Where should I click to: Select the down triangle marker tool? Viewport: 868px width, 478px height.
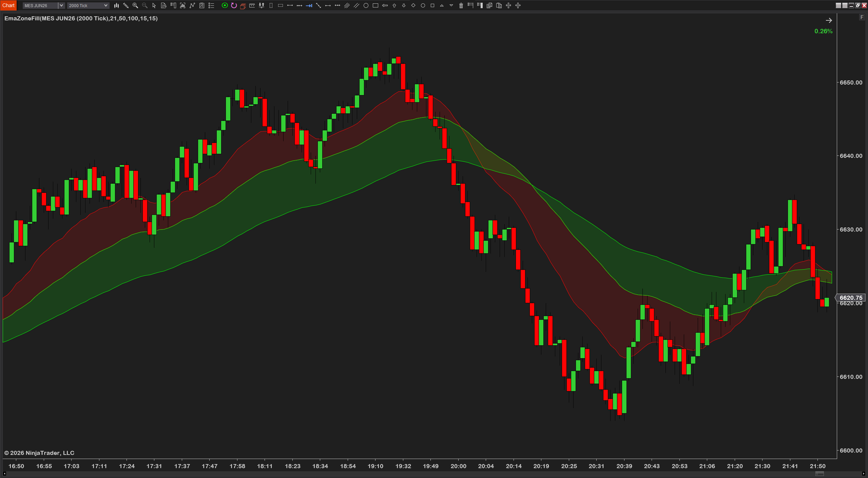[x=451, y=5]
